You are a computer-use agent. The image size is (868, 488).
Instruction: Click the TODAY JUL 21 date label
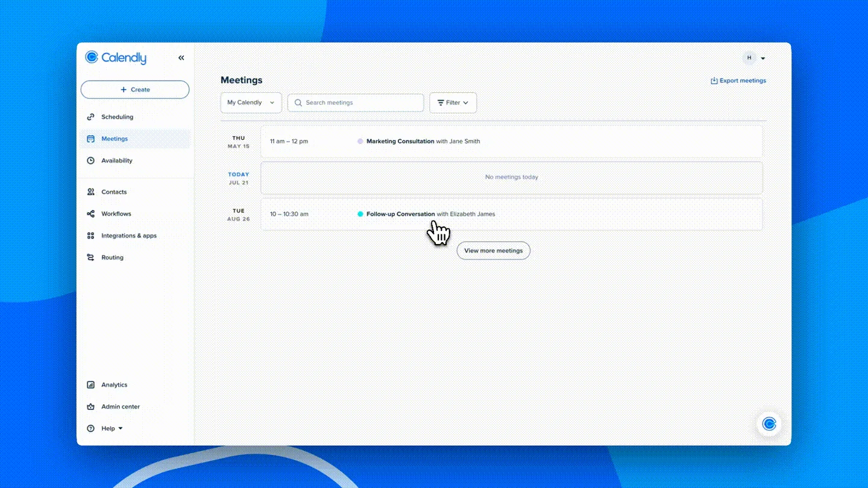(239, 178)
